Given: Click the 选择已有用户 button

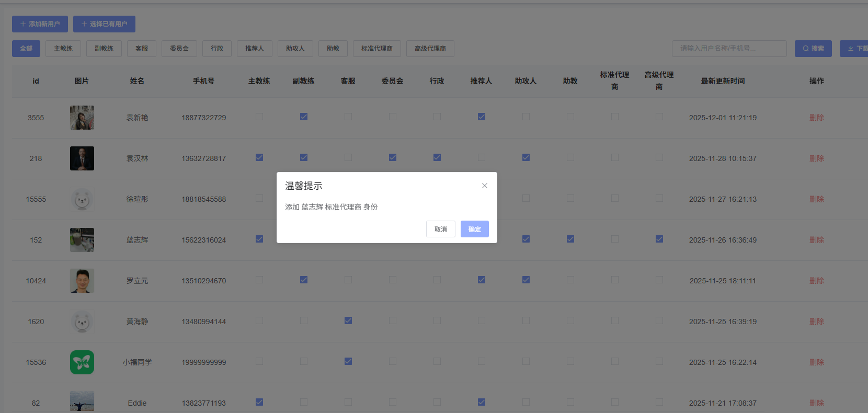Looking at the screenshot, I should 104,24.
